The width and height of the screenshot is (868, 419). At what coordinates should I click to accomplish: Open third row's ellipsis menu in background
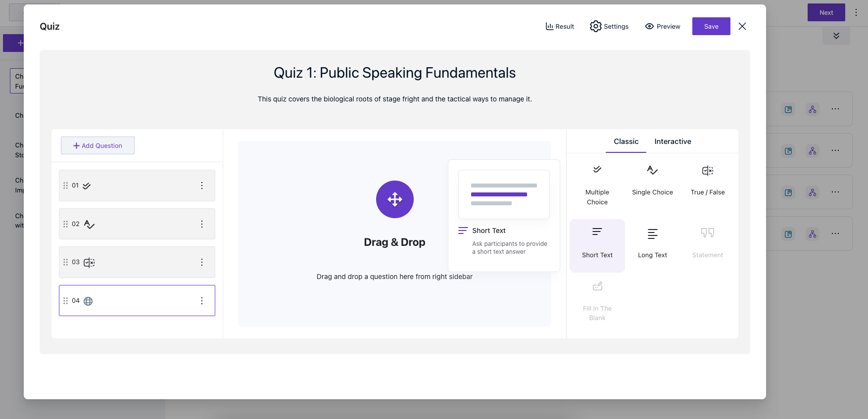(835, 192)
